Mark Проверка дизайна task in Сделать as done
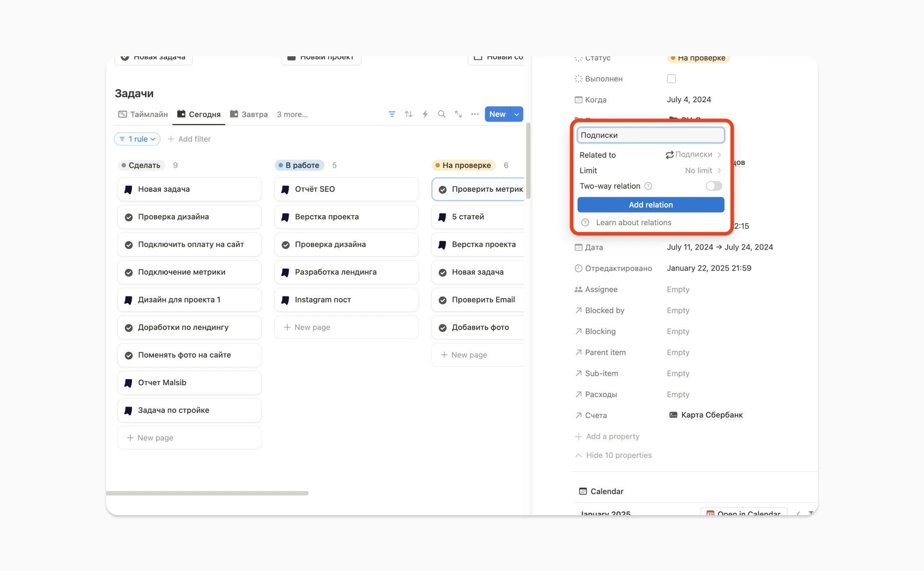The width and height of the screenshot is (924, 571). 129,217
